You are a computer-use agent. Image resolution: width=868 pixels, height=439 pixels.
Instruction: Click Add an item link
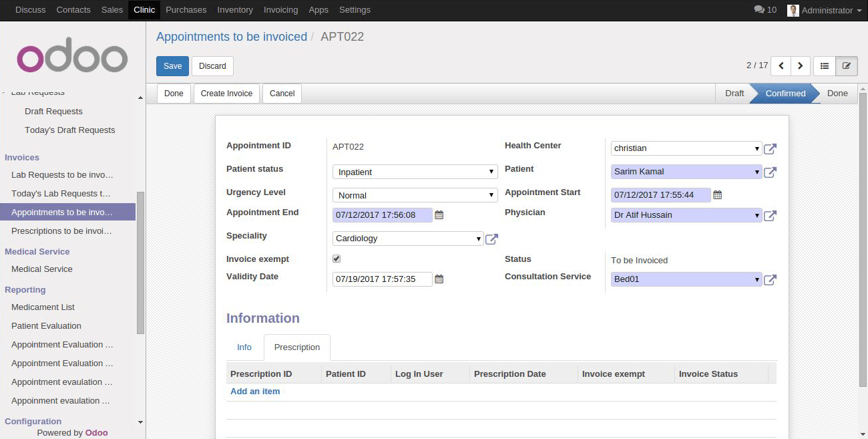(x=255, y=392)
